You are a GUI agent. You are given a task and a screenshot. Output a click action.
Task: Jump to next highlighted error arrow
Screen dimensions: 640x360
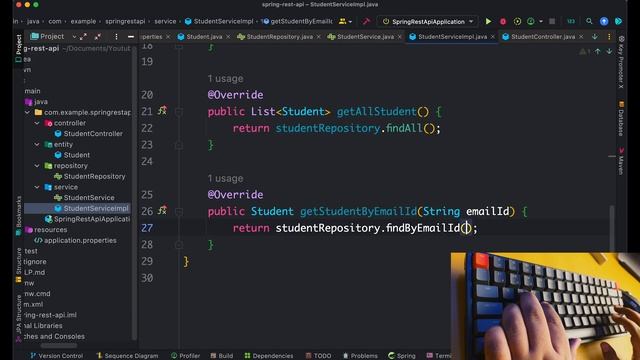[609, 51]
